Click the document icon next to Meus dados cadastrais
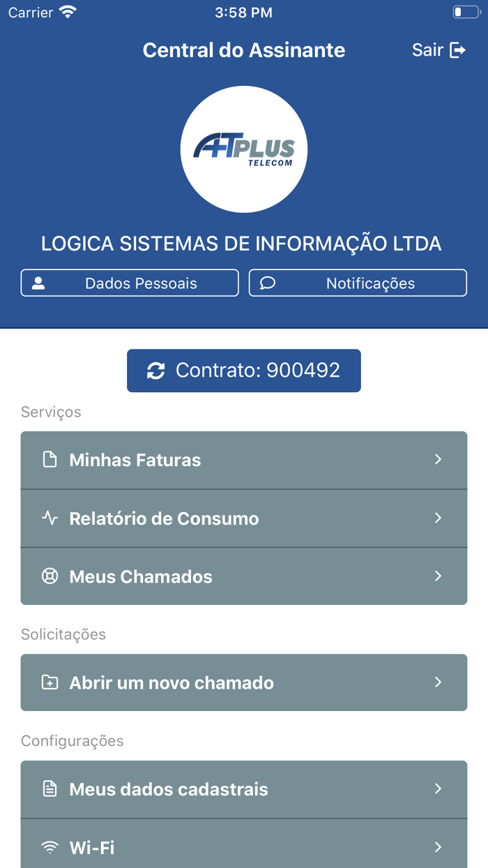Screen dimensions: 488x868 [49, 789]
